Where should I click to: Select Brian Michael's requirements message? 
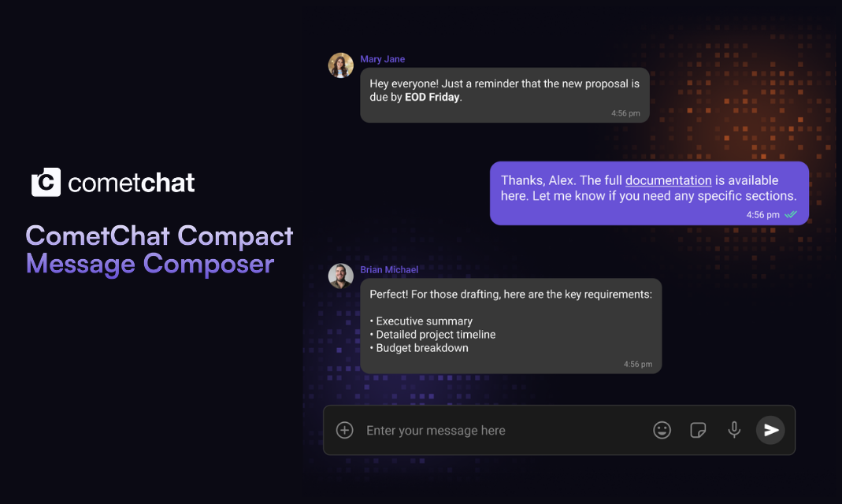click(x=510, y=325)
